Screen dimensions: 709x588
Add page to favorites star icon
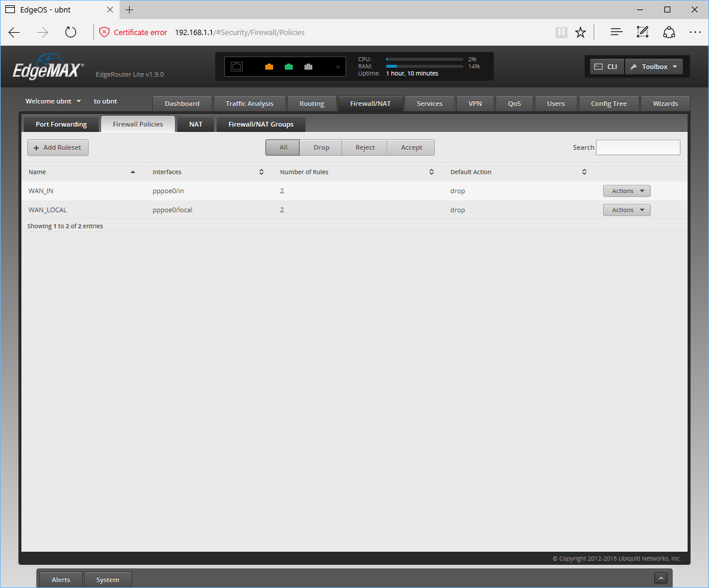(x=581, y=32)
